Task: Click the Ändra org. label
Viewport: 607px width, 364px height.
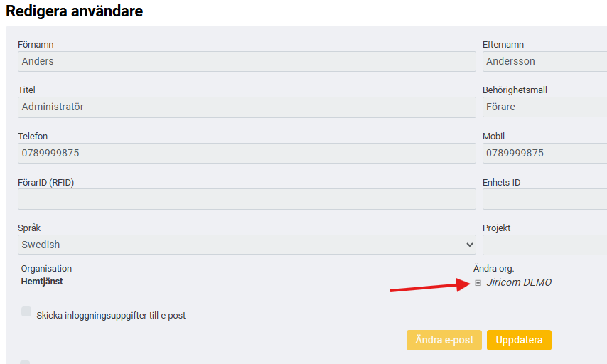Action: tap(493, 268)
